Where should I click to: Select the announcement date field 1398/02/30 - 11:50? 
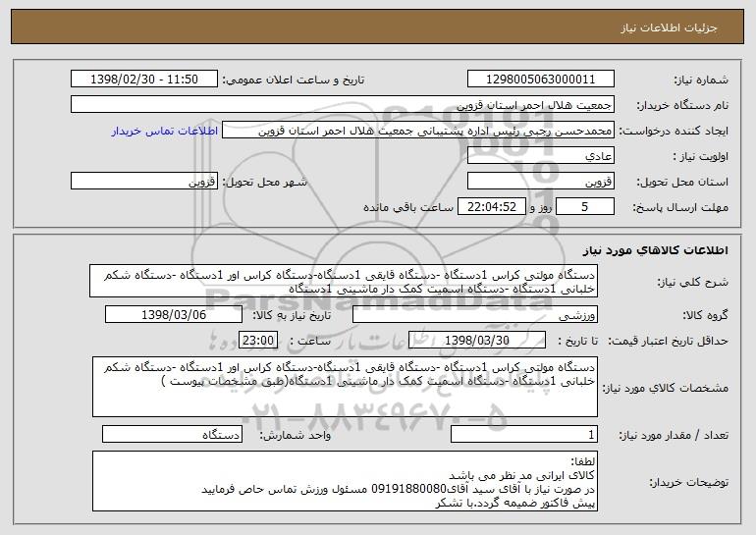coord(144,80)
